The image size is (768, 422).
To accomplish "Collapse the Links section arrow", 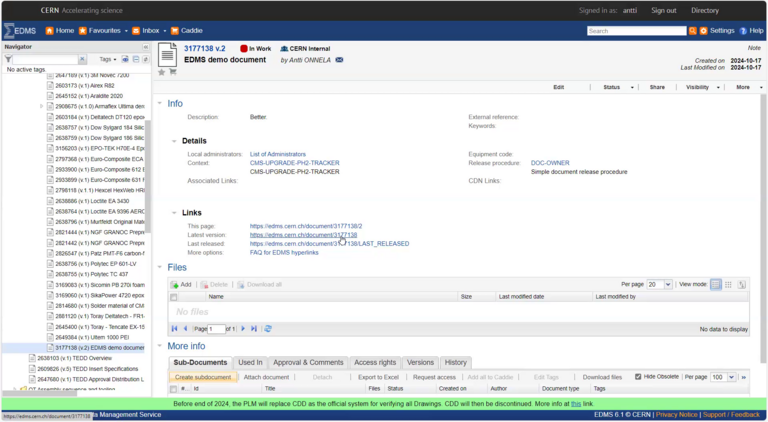I will pos(174,213).
